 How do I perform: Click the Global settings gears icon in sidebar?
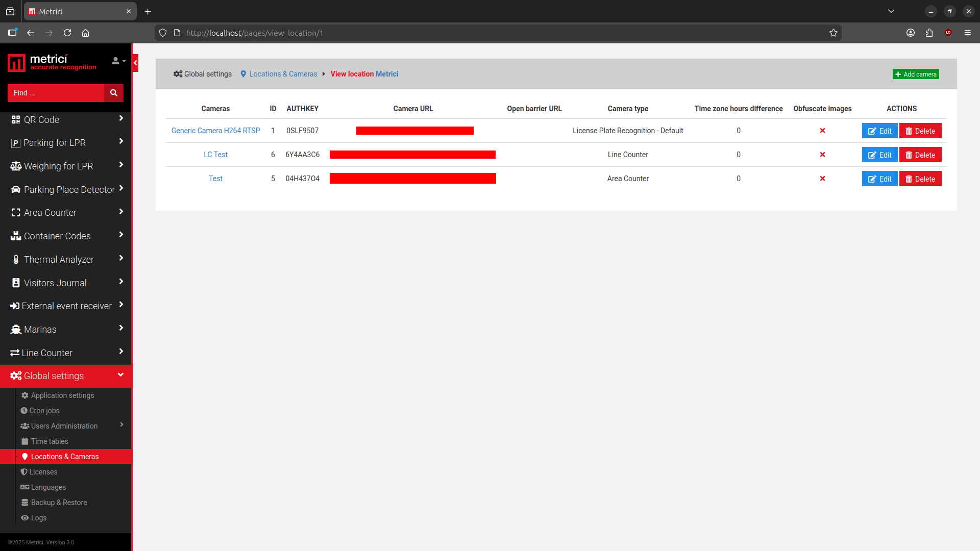click(16, 376)
